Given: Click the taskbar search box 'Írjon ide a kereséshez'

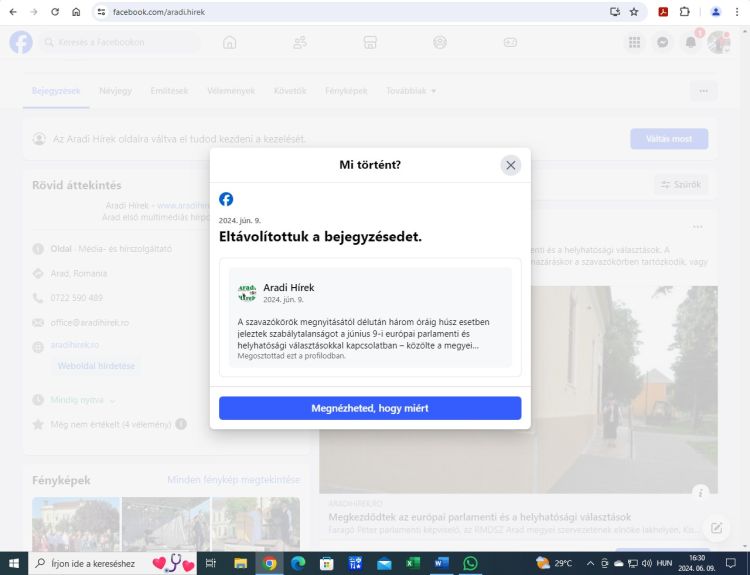Looking at the screenshot, I should 113,563.
